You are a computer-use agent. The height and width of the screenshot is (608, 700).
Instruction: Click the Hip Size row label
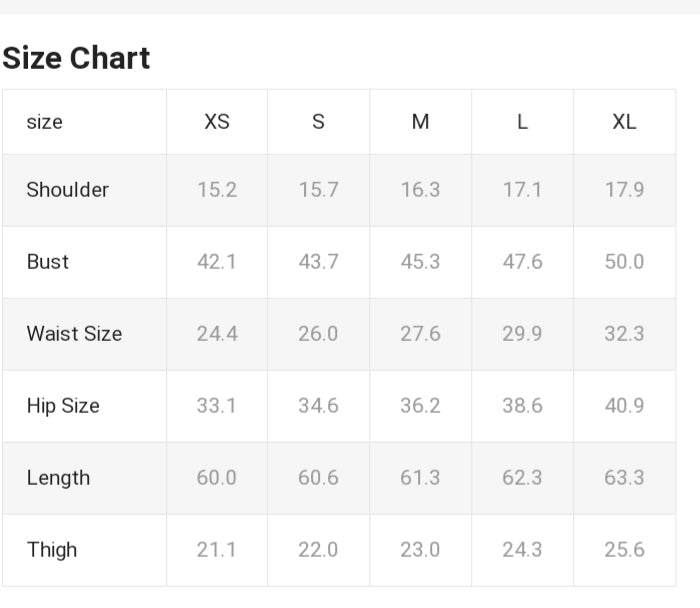pos(63,406)
